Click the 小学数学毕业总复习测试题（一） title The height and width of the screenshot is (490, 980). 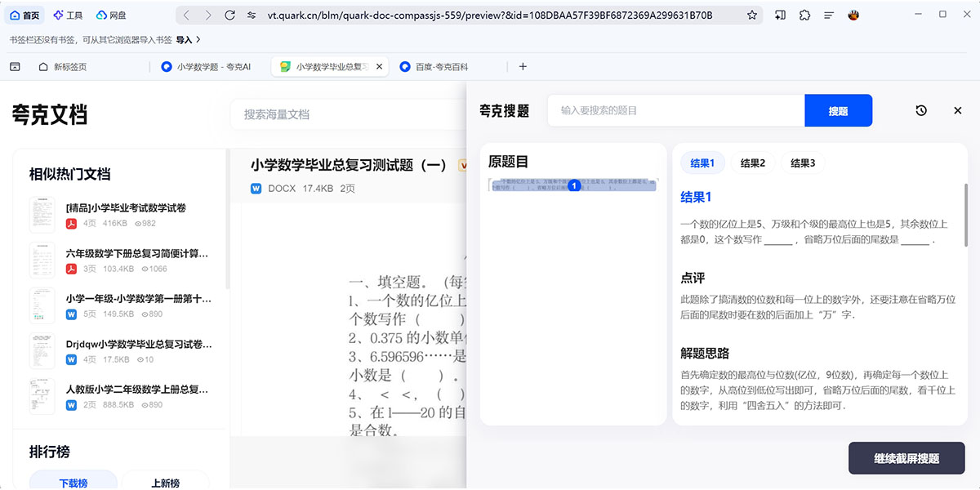click(349, 165)
